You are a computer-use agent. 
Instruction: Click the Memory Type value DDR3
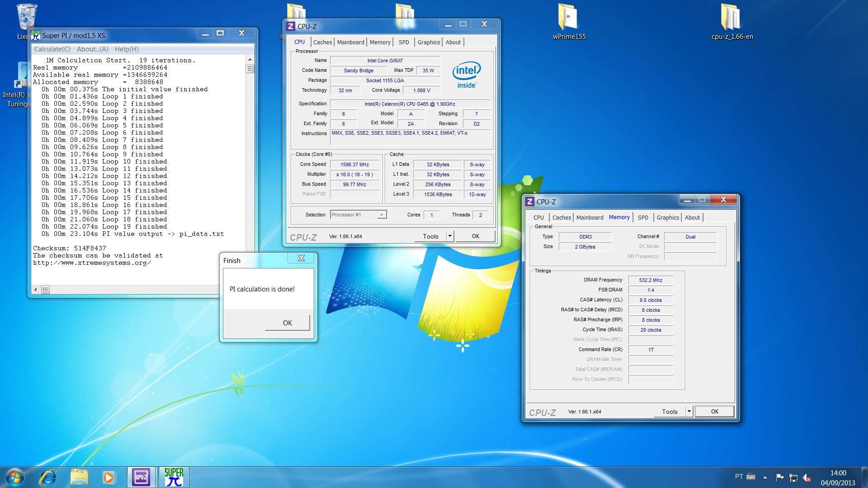[x=585, y=237]
